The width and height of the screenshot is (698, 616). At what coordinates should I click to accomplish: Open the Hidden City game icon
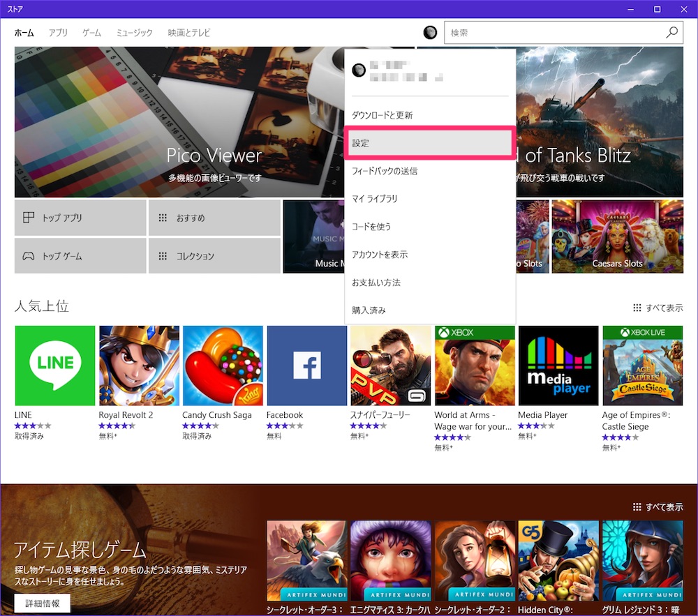(x=558, y=561)
